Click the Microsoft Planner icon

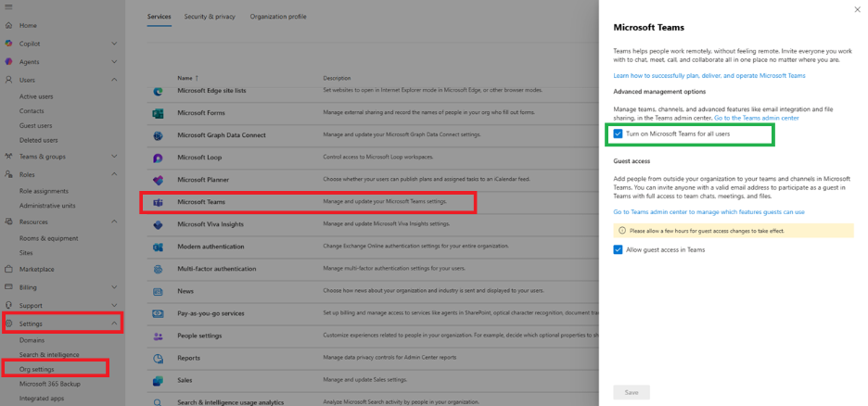coord(158,180)
